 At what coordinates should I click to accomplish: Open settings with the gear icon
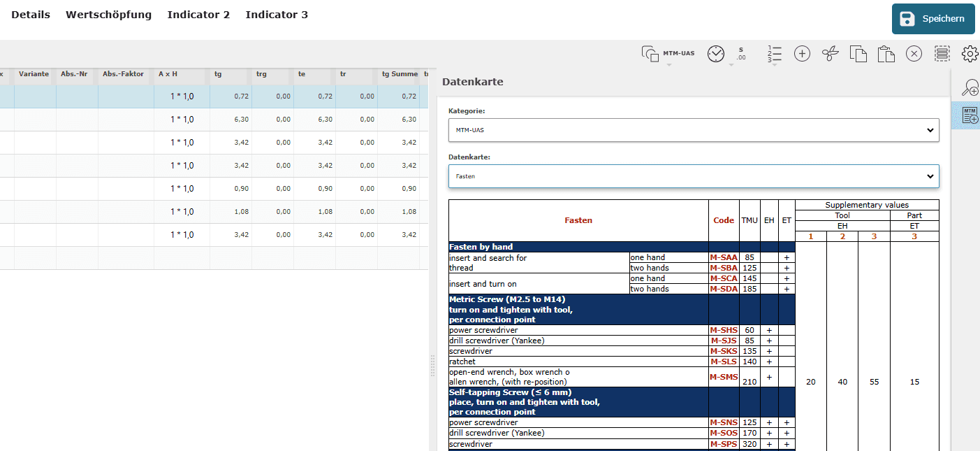(970, 54)
